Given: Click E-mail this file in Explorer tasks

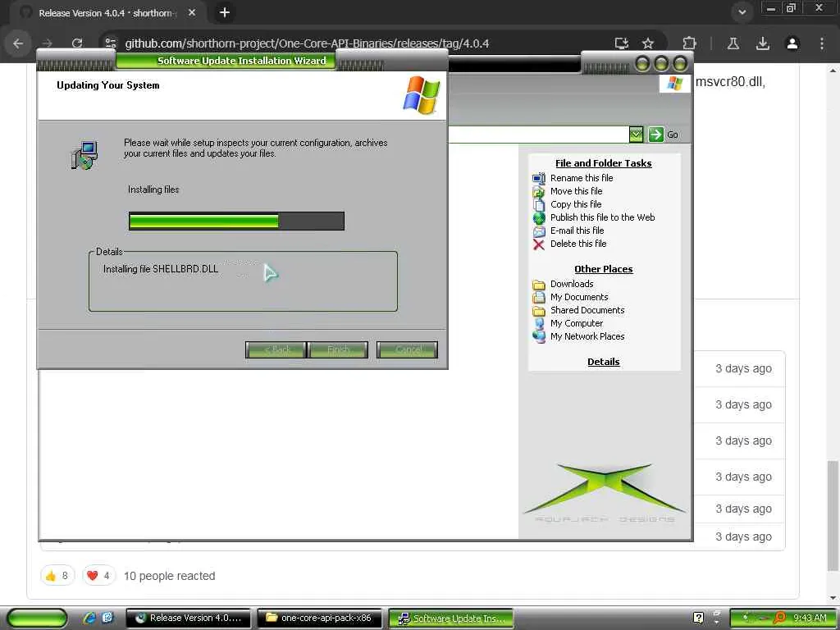Looking at the screenshot, I should tap(577, 231).
